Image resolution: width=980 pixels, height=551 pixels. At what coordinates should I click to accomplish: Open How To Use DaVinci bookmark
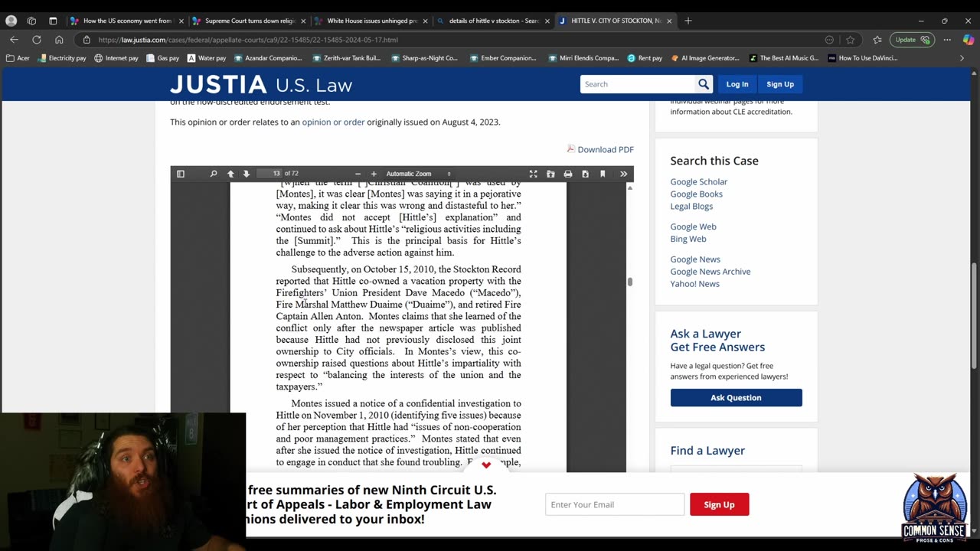(863, 58)
